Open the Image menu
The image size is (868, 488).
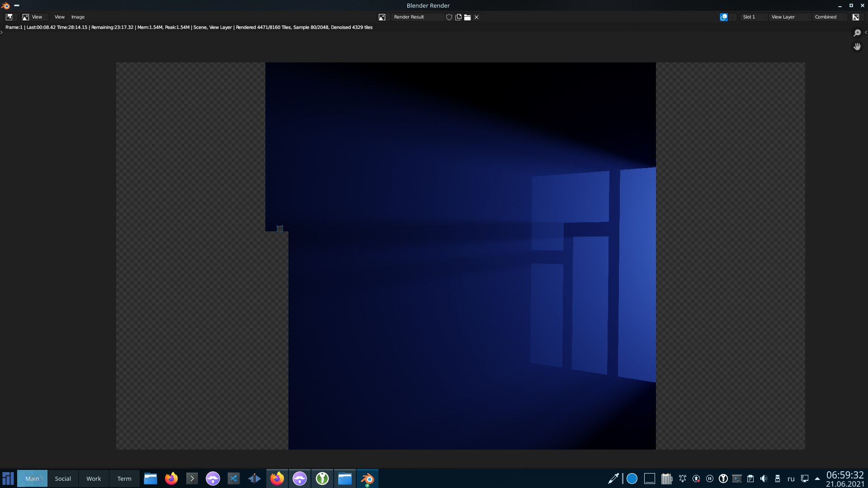[78, 17]
